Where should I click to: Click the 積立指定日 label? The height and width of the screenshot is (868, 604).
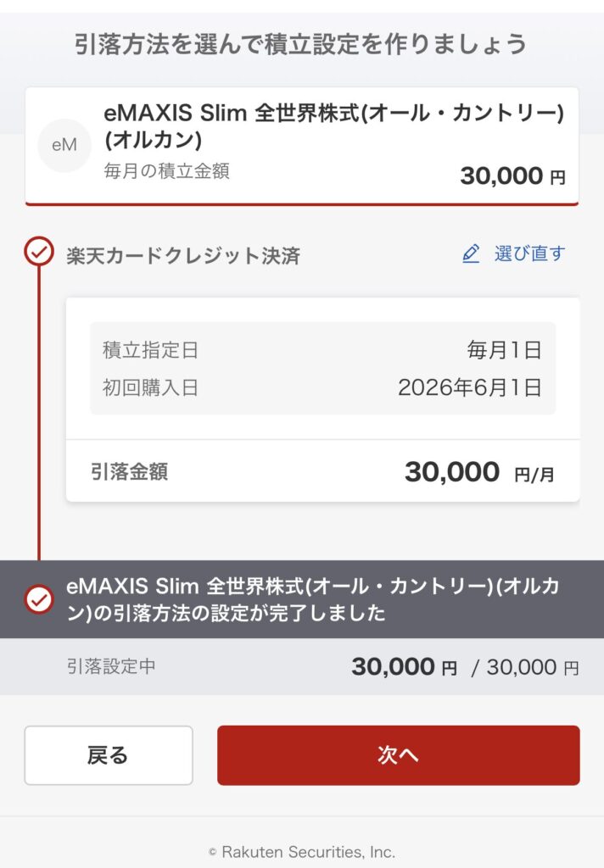150,349
